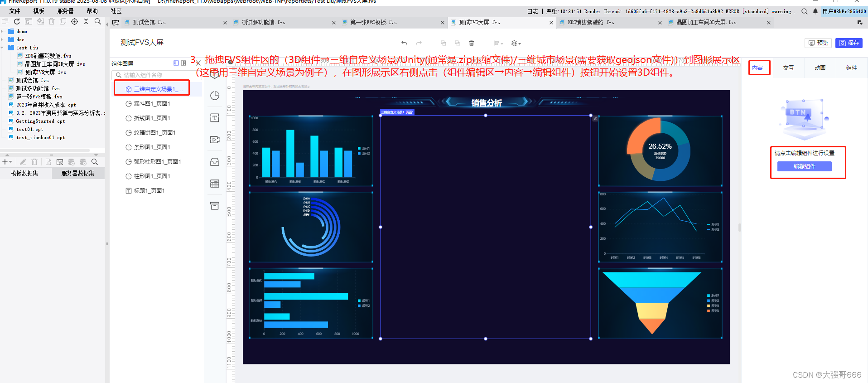
Task: Open file search with the magnifier icon
Action: pos(97,21)
